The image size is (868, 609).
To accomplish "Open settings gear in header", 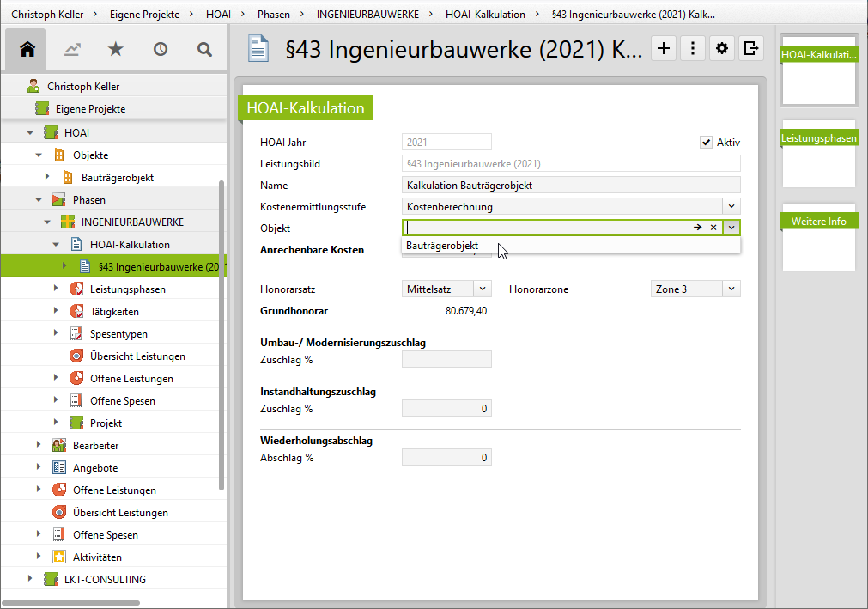I will tap(722, 49).
